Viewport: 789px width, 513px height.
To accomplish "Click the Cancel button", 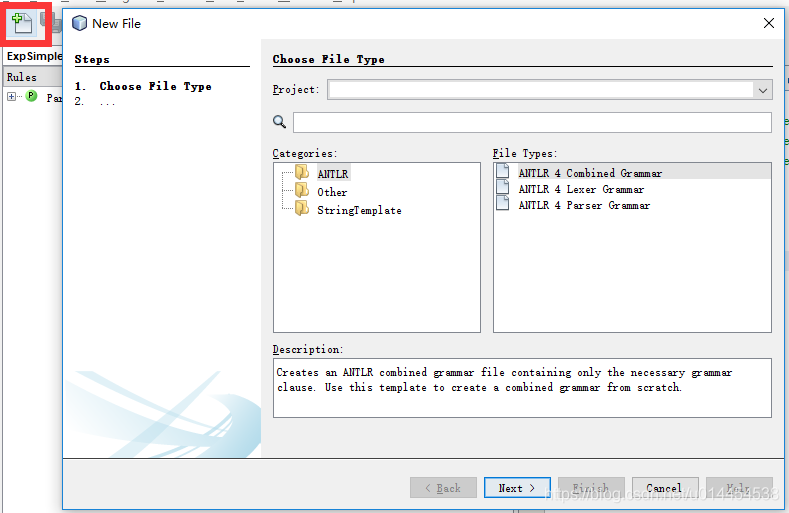I will click(x=665, y=488).
